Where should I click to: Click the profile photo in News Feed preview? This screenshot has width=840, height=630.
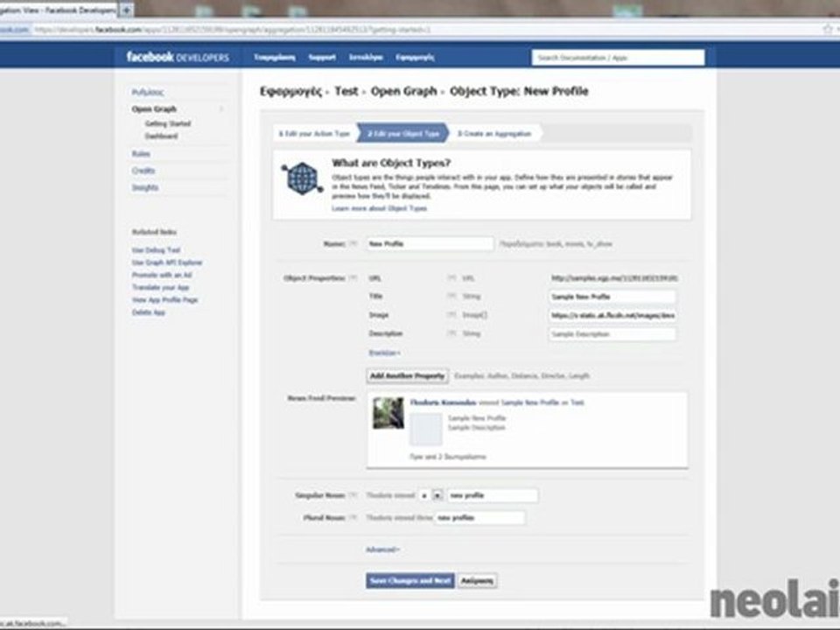pos(388,413)
